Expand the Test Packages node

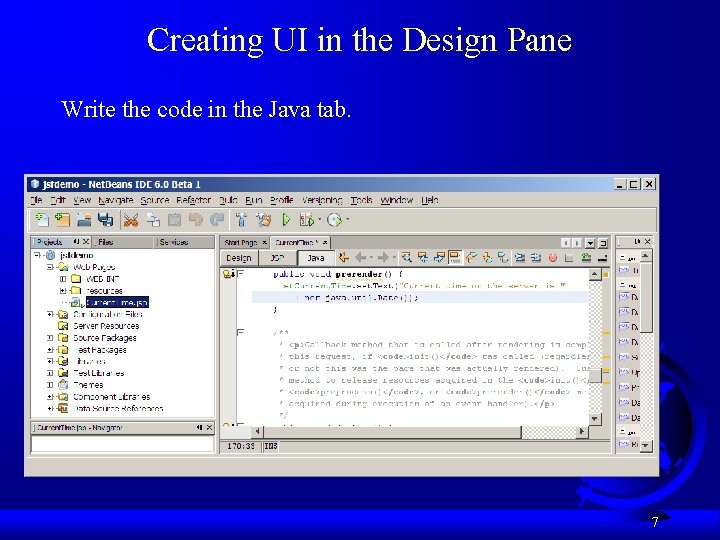click(x=50, y=349)
